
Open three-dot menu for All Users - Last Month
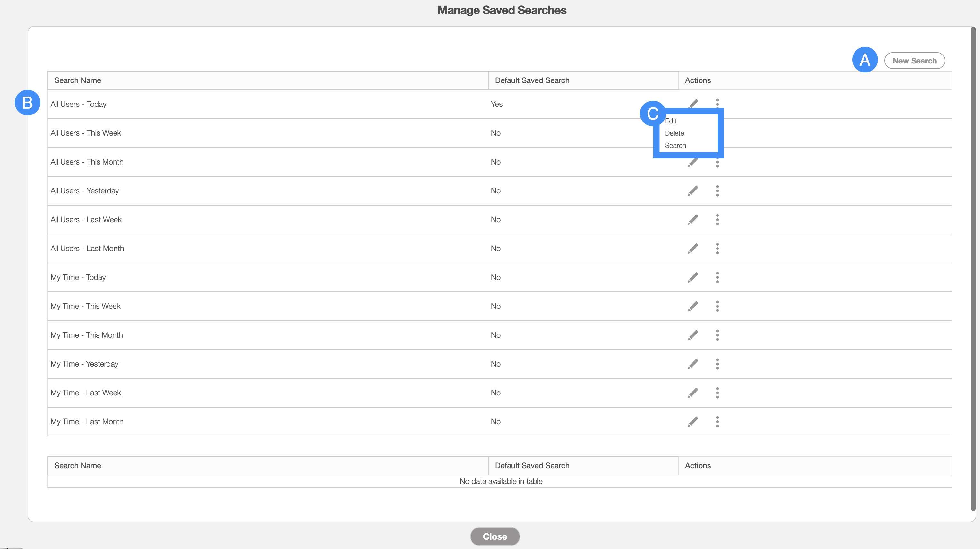click(x=717, y=249)
